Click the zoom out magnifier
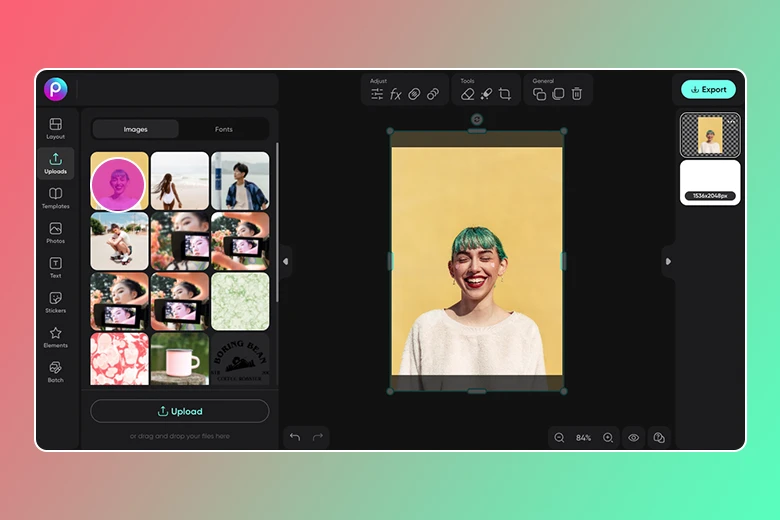780x520 pixels. 559,438
